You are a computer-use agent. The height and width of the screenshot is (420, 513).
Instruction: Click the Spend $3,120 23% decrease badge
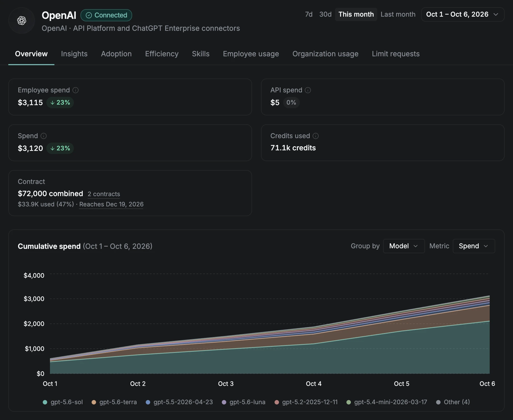click(60, 148)
